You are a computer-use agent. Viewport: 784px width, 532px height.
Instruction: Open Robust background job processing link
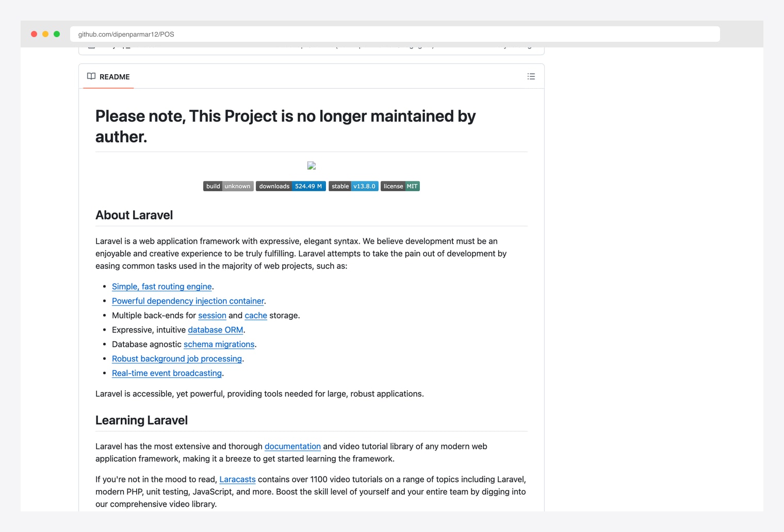point(177,359)
